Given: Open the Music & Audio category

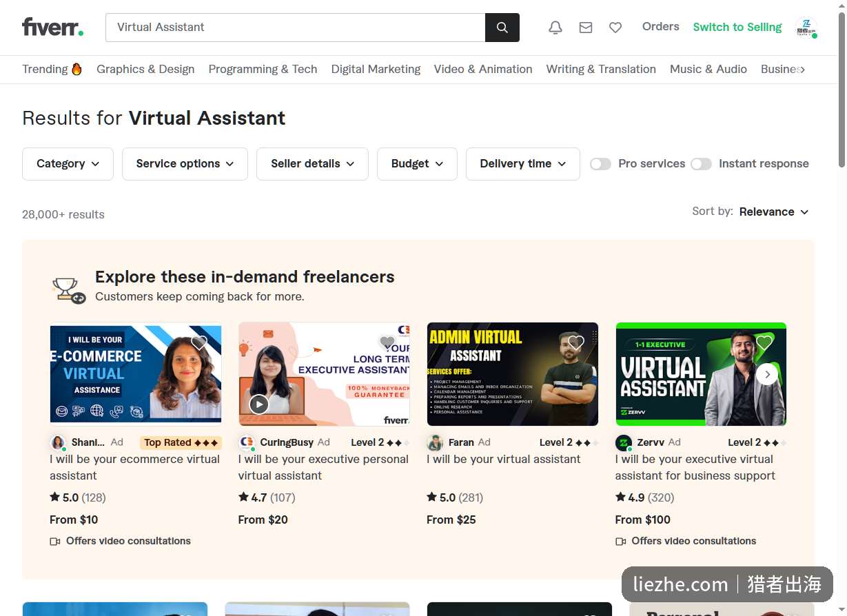Looking at the screenshot, I should pyautogui.click(x=708, y=69).
